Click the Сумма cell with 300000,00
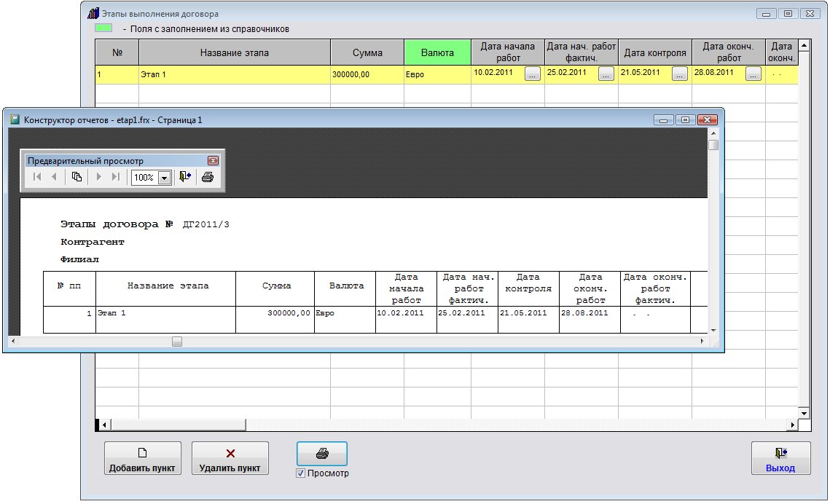The image size is (830, 504). point(367,74)
